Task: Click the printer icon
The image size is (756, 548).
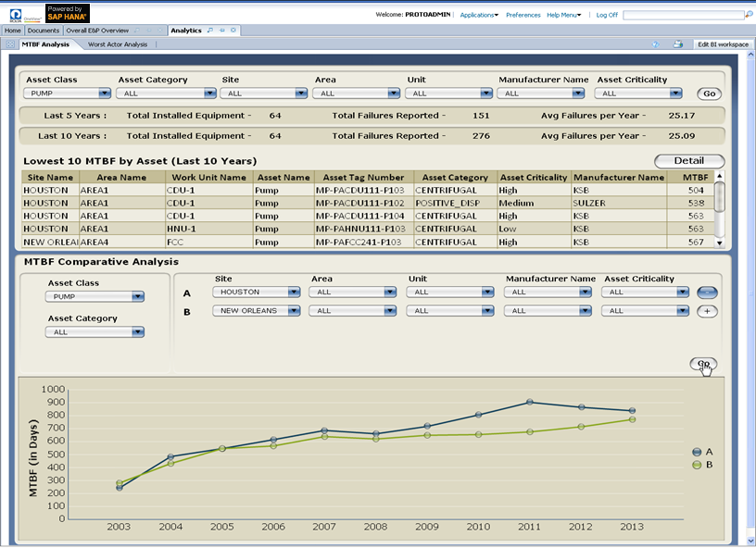Action: (x=678, y=44)
